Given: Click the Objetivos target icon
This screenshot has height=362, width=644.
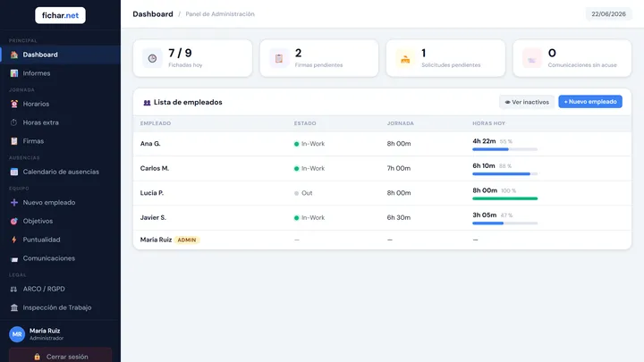Looking at the screenshot, I should [x=14, y=221].
